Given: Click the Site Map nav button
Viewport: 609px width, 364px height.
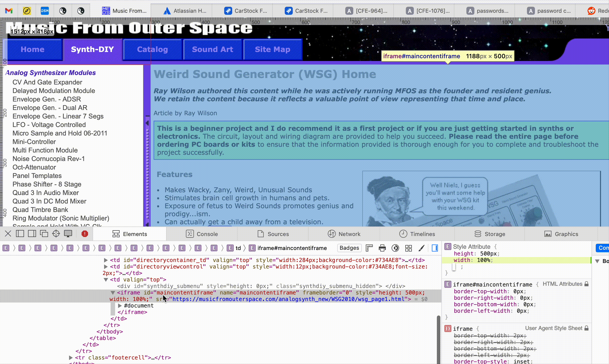Looking at the screenshot, I should [272, 49].
